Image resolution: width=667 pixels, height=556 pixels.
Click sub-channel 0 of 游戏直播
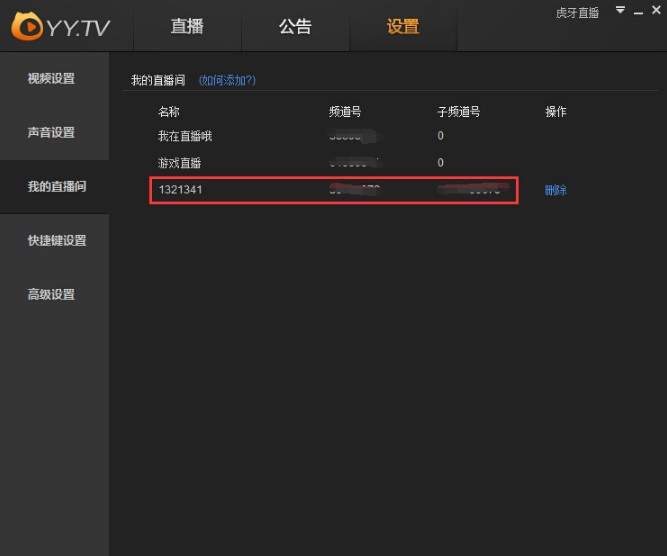[440, 163]
